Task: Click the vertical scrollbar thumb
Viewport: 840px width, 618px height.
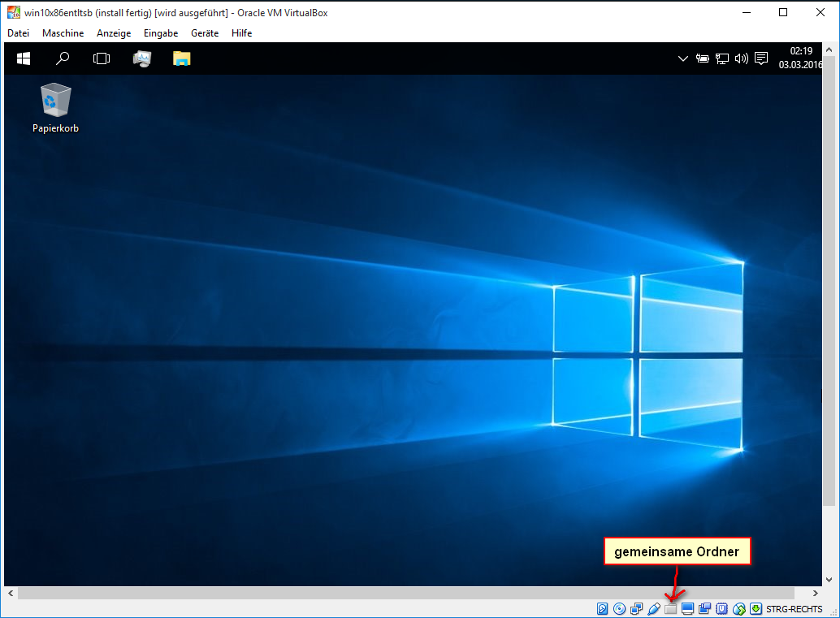Action: point(829,281)
